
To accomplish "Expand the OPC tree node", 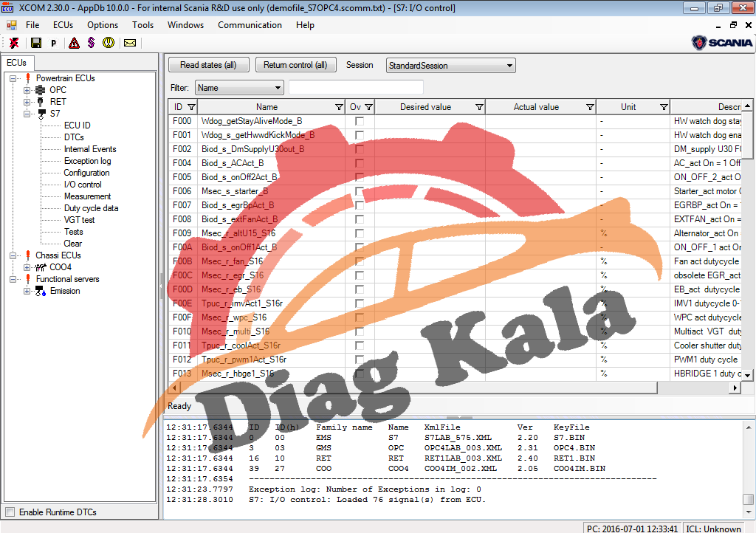I will [27, 90].
